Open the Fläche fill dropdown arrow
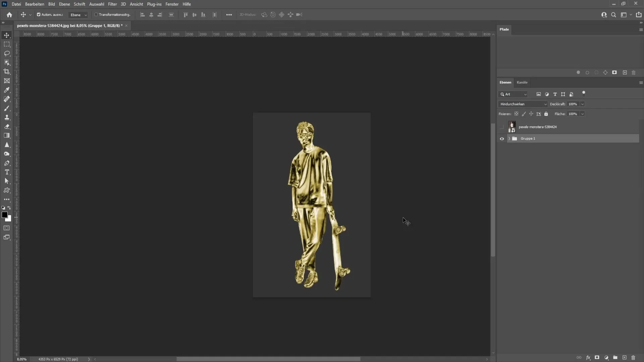Viewport: 644px width, 362px height. 582,114
